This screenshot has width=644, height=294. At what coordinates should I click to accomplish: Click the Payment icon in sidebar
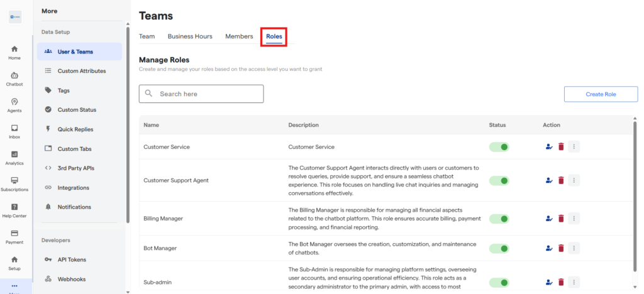[x=14, y=236]
